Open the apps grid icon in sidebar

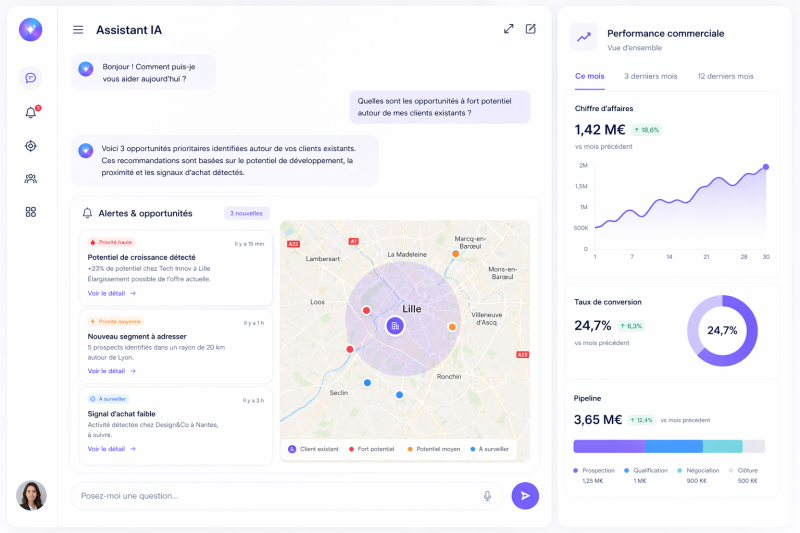[x=31, y=212]
